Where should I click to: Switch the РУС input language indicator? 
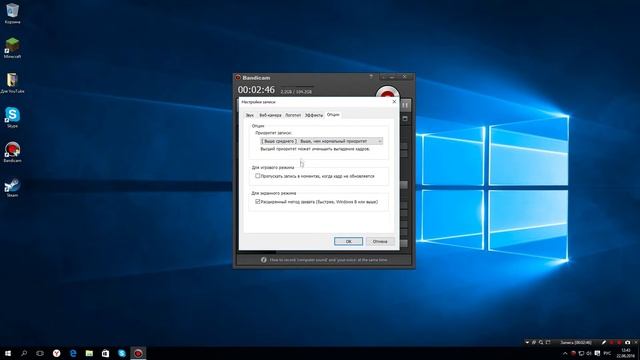click(607, 353)
